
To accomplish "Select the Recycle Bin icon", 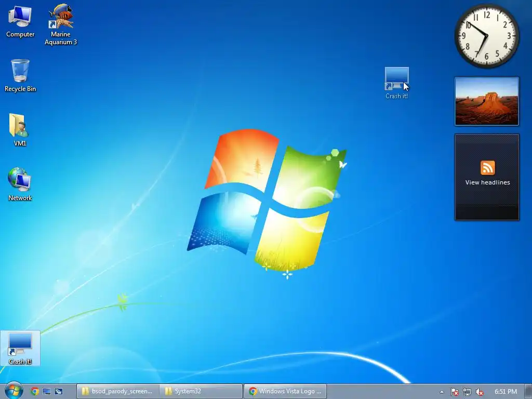I will [x=20, y=75].
